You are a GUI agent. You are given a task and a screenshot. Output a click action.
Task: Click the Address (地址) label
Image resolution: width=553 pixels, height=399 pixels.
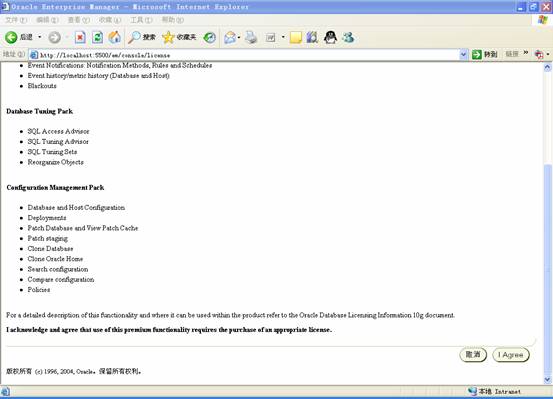(14, 54)
